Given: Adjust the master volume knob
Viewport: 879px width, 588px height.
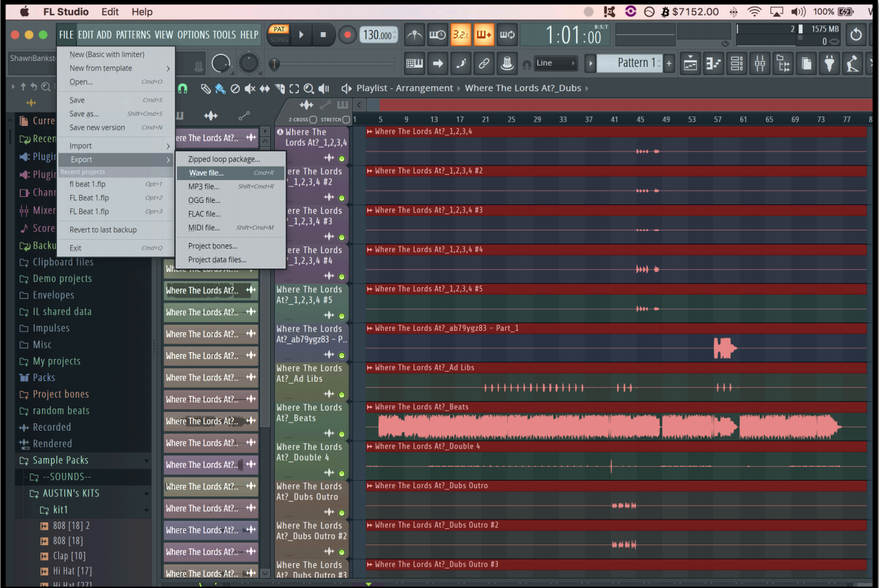Looking at the screenshot, I should pyautogui.click(x=220, y=64).
